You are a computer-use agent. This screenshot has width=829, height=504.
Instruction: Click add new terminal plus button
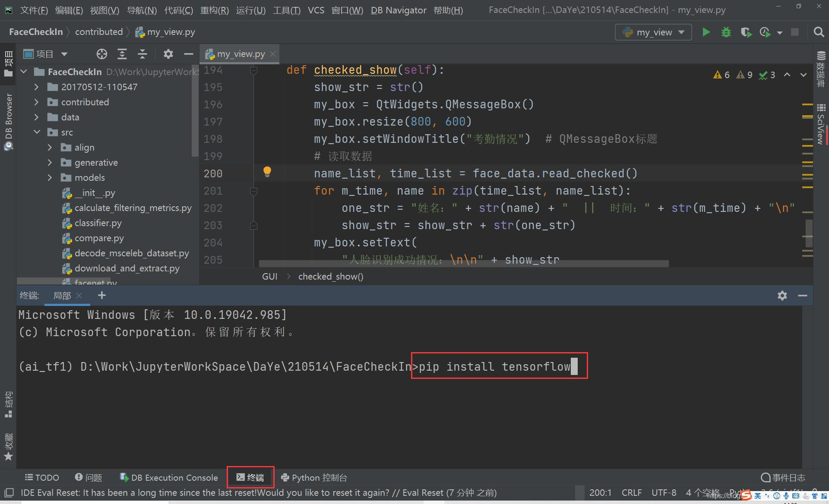pyautogui.click(x=101, y=296)
